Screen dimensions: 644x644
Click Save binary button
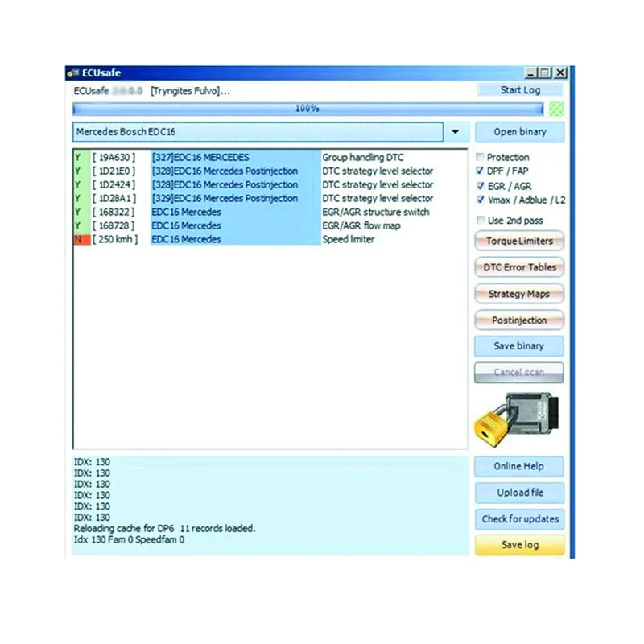[518, 346]
